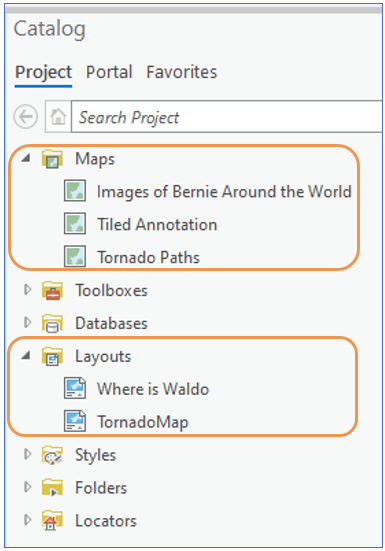Expand the Databases node
385x551 pixels.
pyautogui.click(x=27, y=322)
